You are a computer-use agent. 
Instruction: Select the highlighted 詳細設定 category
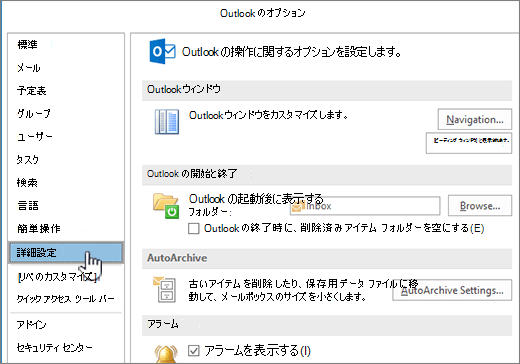click(x=66, y=252)
